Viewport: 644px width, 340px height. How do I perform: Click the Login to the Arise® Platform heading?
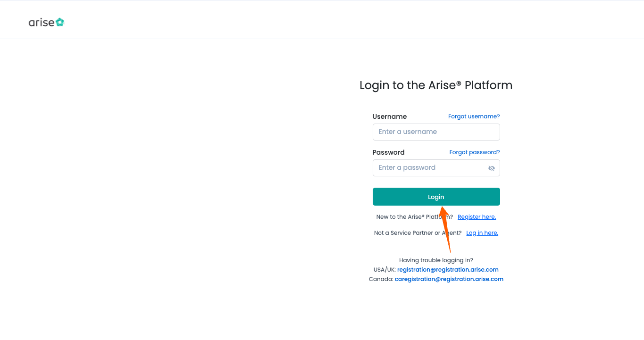[x=436, y=85]
